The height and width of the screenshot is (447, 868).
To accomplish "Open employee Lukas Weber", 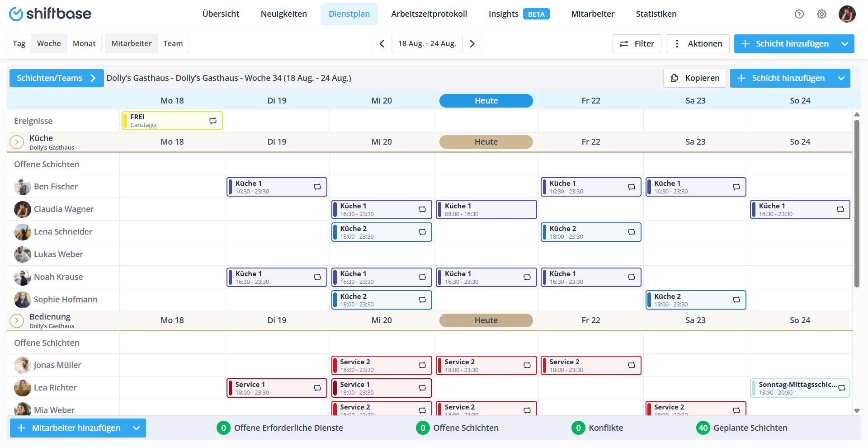I will click(x=58, y=254).
